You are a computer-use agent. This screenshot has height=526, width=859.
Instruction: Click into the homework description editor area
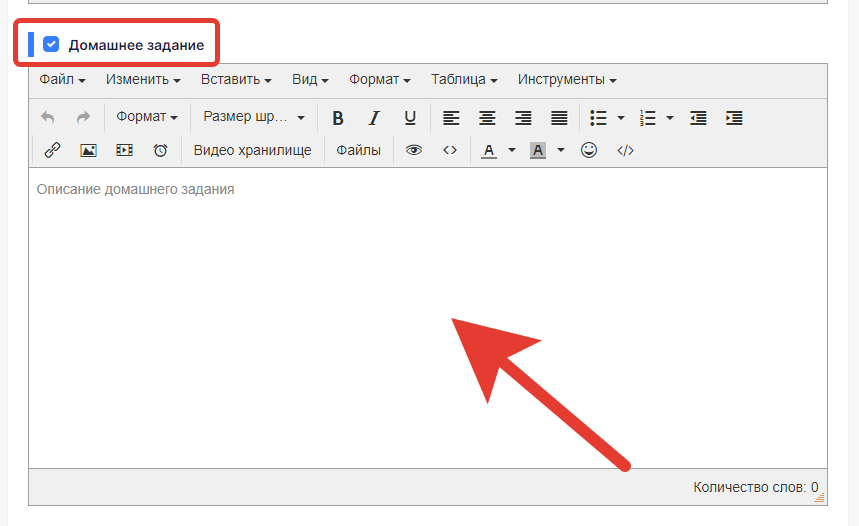(x=428, y=318)
